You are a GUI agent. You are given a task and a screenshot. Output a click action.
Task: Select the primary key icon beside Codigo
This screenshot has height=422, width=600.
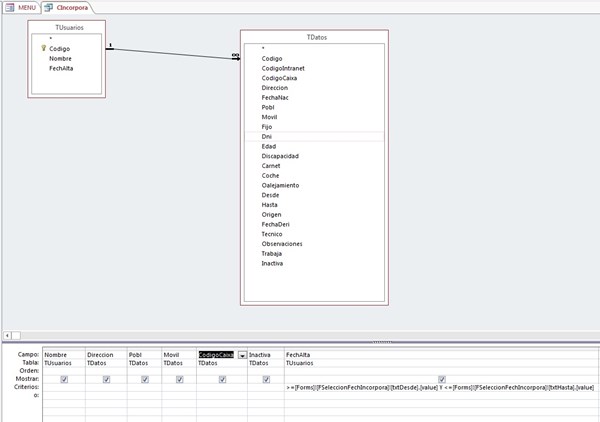(44, 47)
